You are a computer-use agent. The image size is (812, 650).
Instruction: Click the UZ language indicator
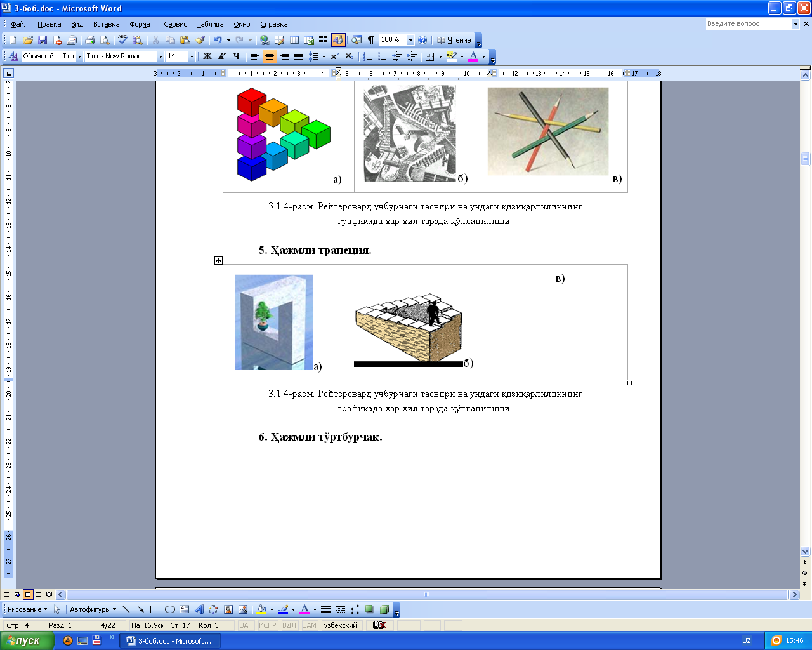click(x=747, y=640)
